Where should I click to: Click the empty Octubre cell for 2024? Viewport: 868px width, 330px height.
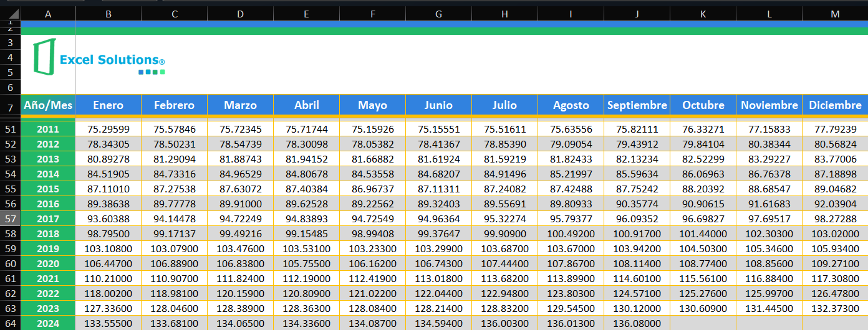703,323
